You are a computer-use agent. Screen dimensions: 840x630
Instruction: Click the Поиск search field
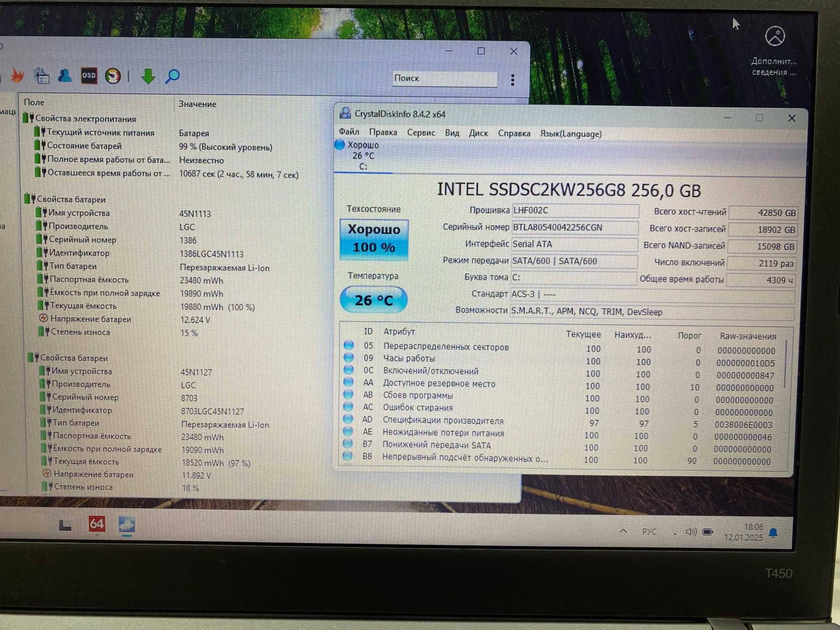445,79
